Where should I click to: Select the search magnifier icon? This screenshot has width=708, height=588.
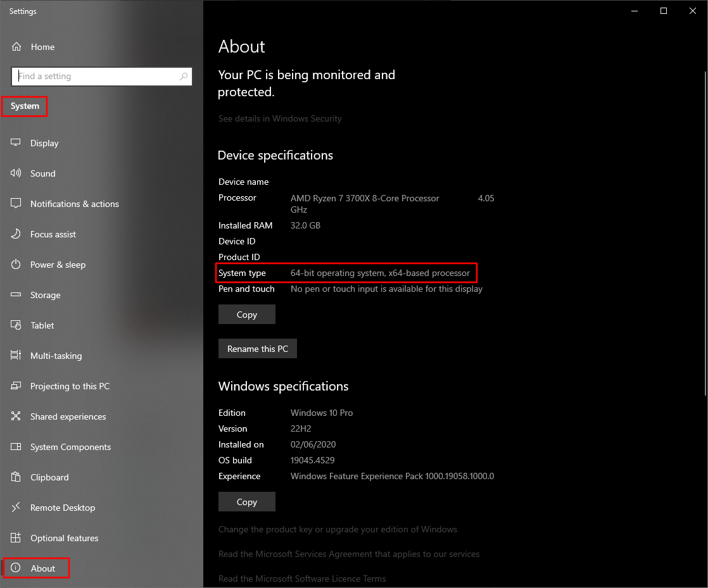tap(184, 77)
